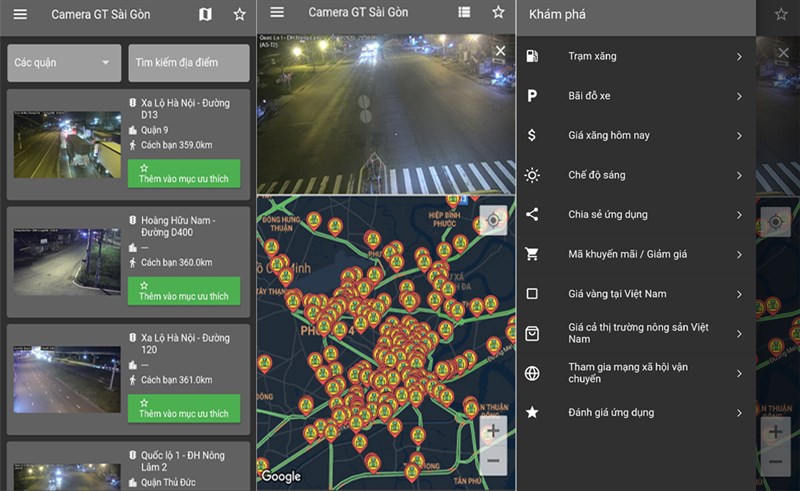This screenshot has height=491, width=800.
Task: Click the brightness icon for Chế độ sáng
Action: (532, 175)
